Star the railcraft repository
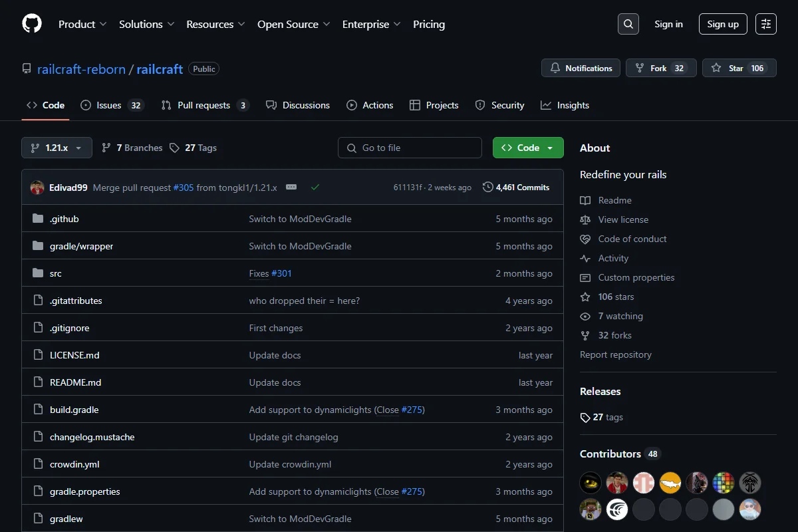The width and height of the screenshot is (798, 532). point(739,68)
